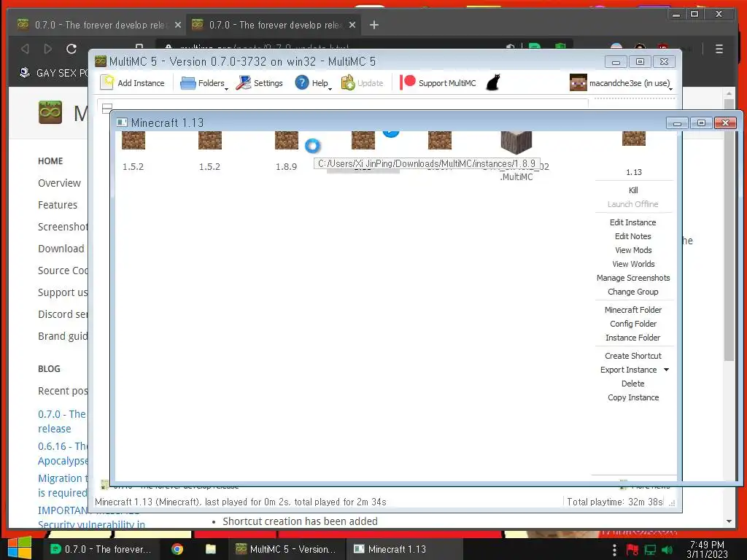747x560 pixels.
Task: Open the Folders toolbar menu
Action: 204,83
